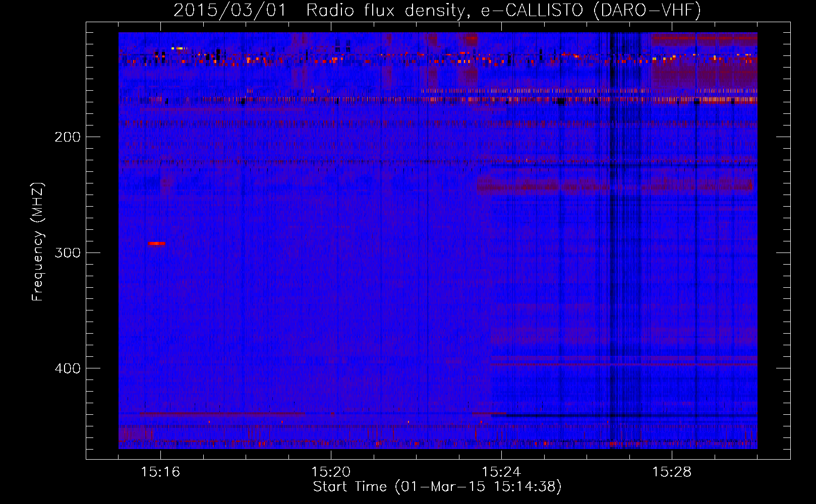Click the 200 frequency tick label

(68, 137)
